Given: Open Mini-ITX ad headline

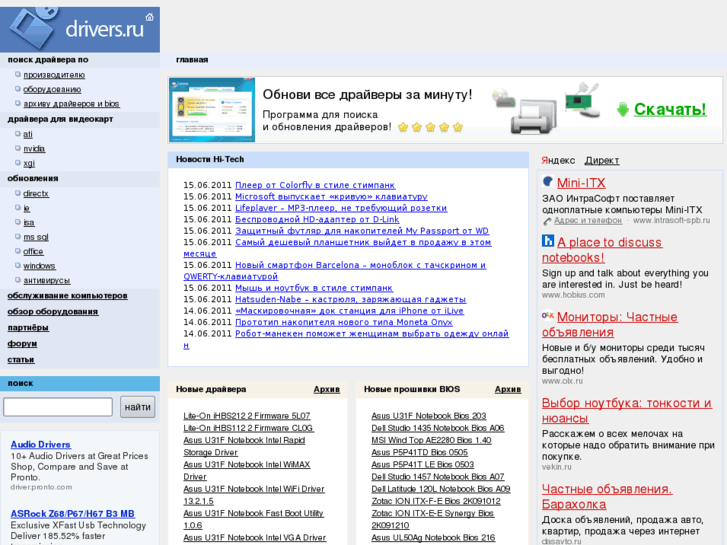Looking at the screenshot, I should tap(581, 183).
